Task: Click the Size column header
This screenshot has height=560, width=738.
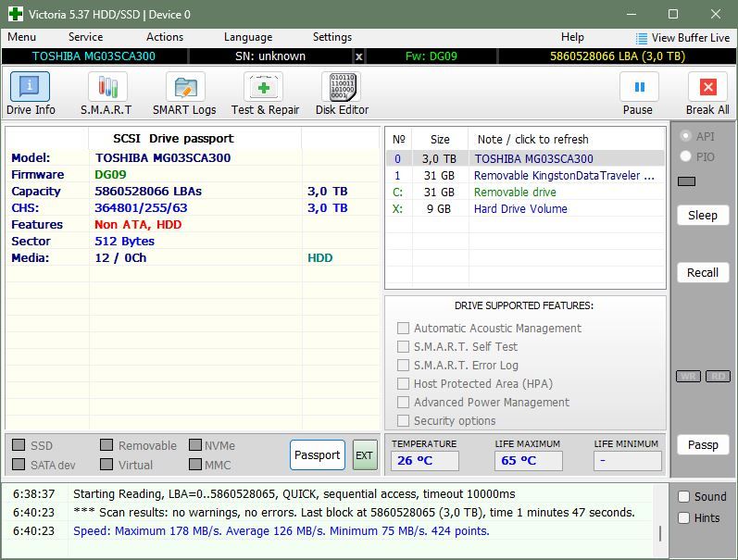Action: pos(440,139)
